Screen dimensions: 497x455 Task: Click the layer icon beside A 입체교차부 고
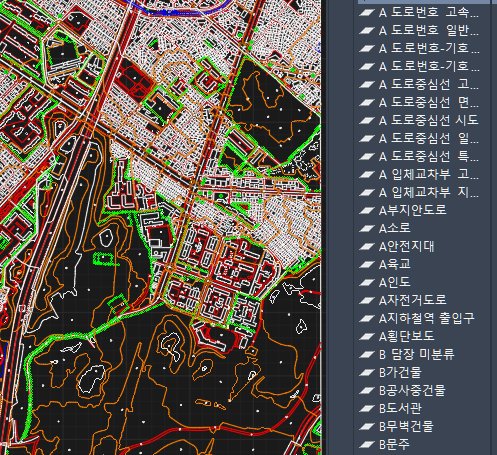click(367, 175)
